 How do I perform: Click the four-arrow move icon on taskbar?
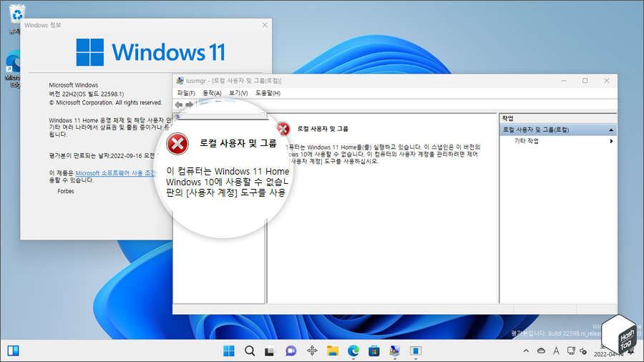coord(312,351)
